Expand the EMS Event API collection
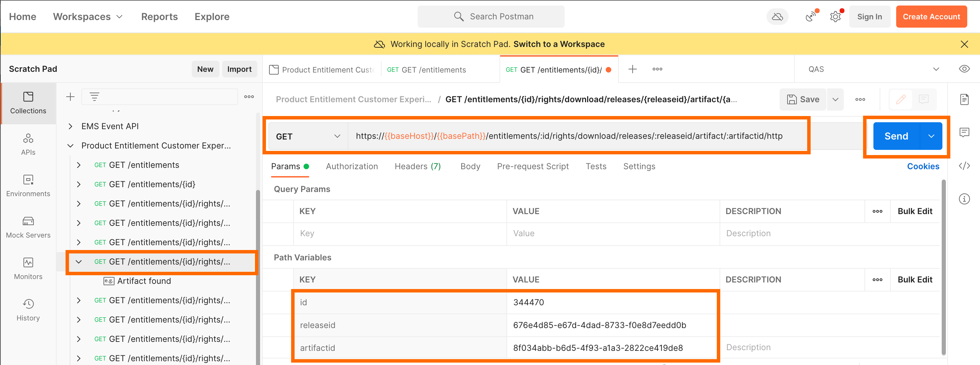This screenshot has height=365, width=980. point(70,126)
